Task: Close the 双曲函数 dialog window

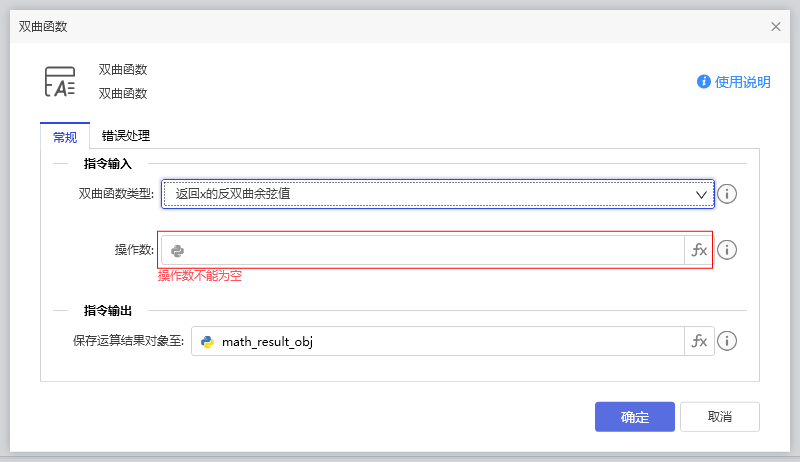Action: [x=776, y=27]
